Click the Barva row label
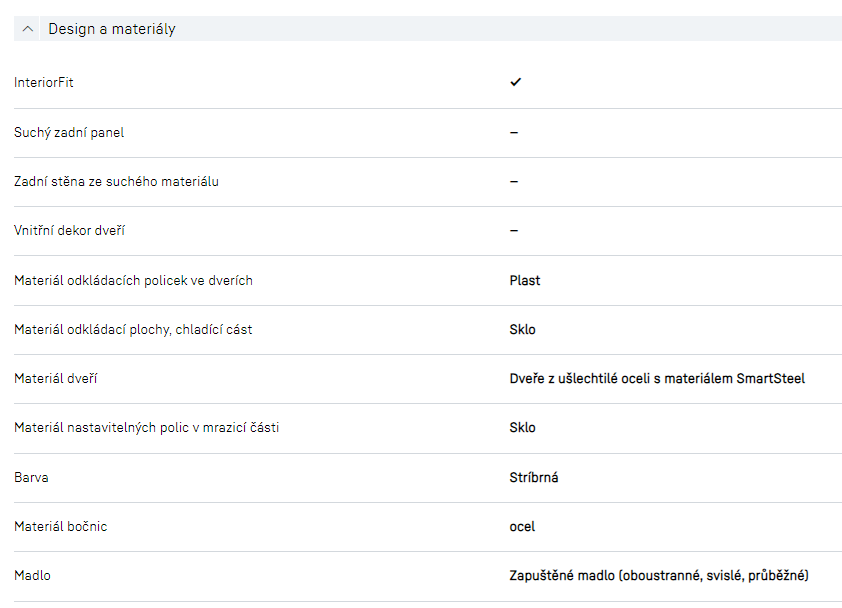 pyautogui.click(x=31, y=477)
